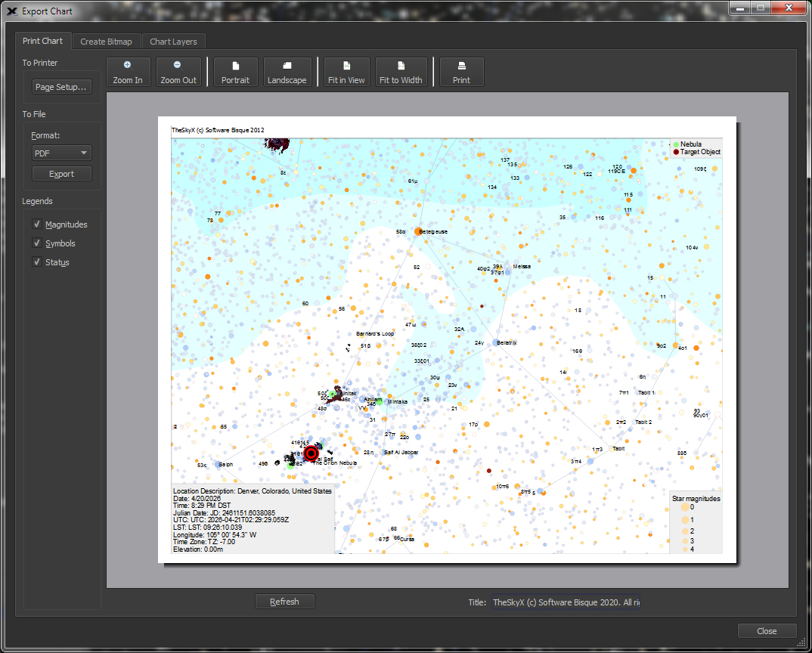Refresh the chart preview
The image size is (812, 653).
(284, 602)
